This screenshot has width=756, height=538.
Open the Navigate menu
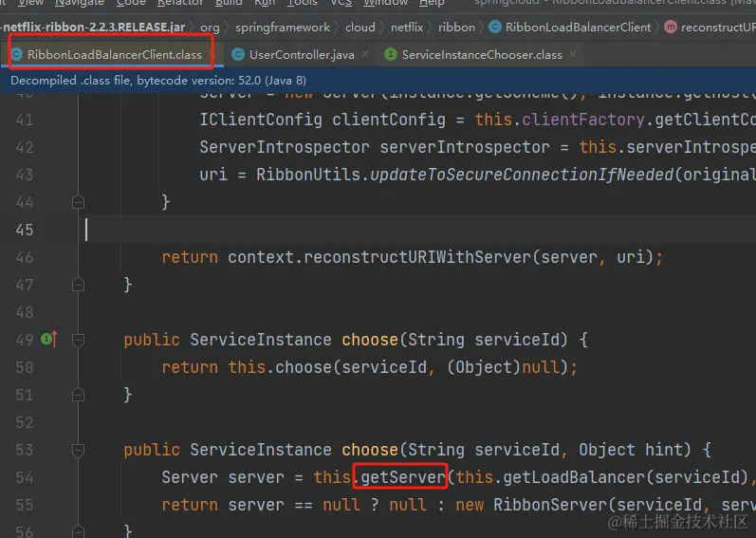[79, 3]
